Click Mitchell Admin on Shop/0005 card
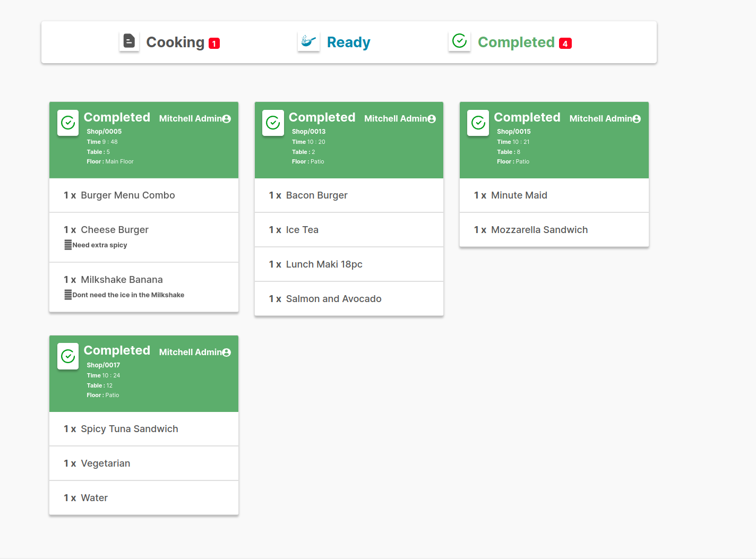This screenshot has height=559, width=756. (x=191, y=118)
